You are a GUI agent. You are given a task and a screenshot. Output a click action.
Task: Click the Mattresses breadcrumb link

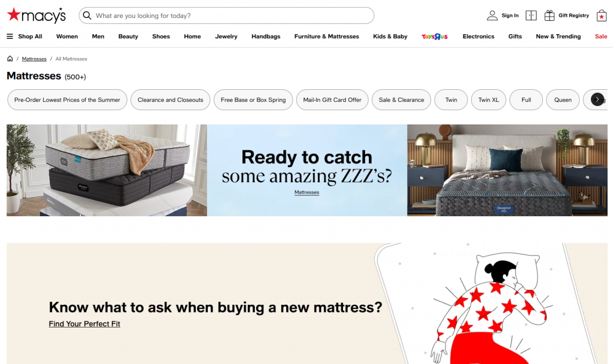(x=34, y=59)
